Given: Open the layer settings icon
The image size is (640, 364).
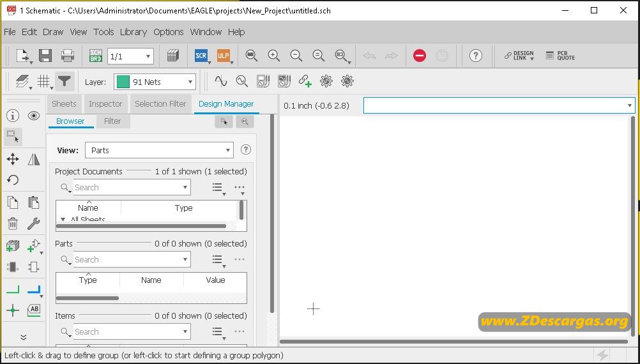Looking at the screenshot, I should (22, 82).
